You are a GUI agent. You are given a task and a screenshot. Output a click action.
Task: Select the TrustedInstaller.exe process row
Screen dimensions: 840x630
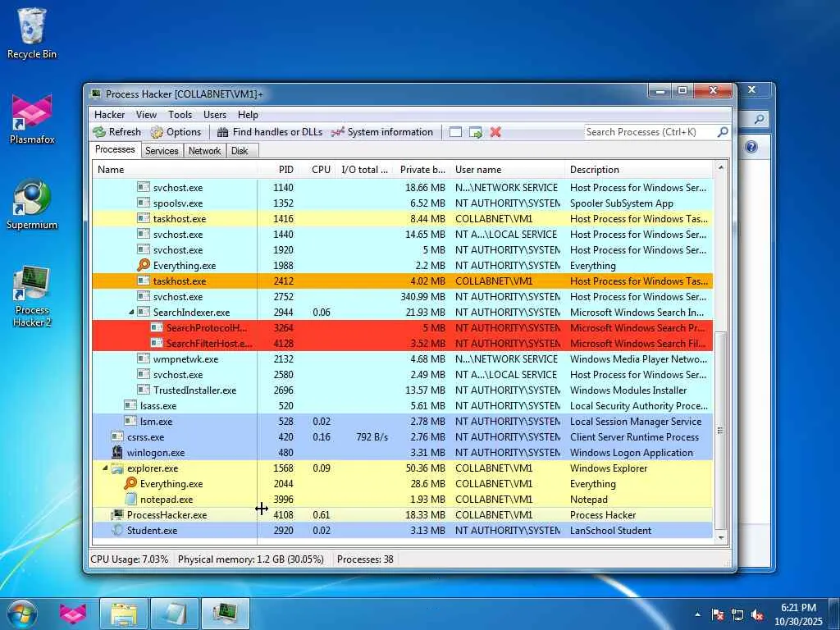click(402, 390)
